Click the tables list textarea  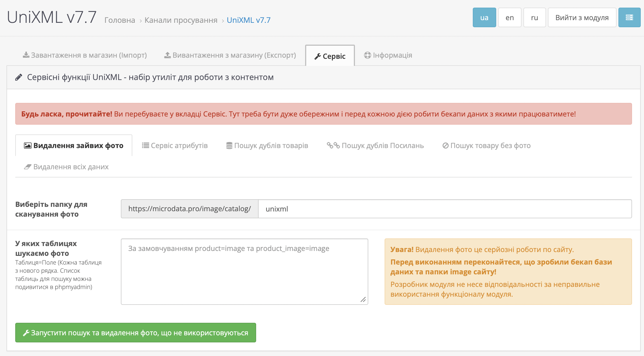[x=244, y=272]
